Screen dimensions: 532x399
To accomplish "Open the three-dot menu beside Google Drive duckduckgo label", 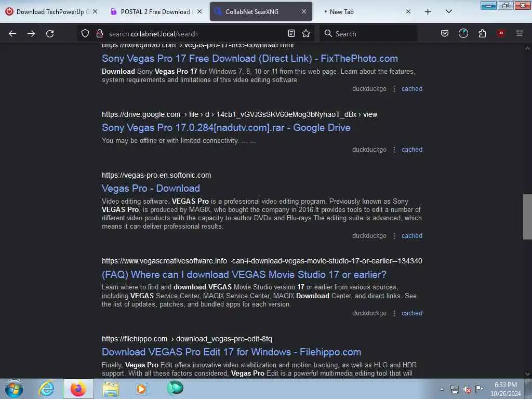I will click(x=394, y=150).
